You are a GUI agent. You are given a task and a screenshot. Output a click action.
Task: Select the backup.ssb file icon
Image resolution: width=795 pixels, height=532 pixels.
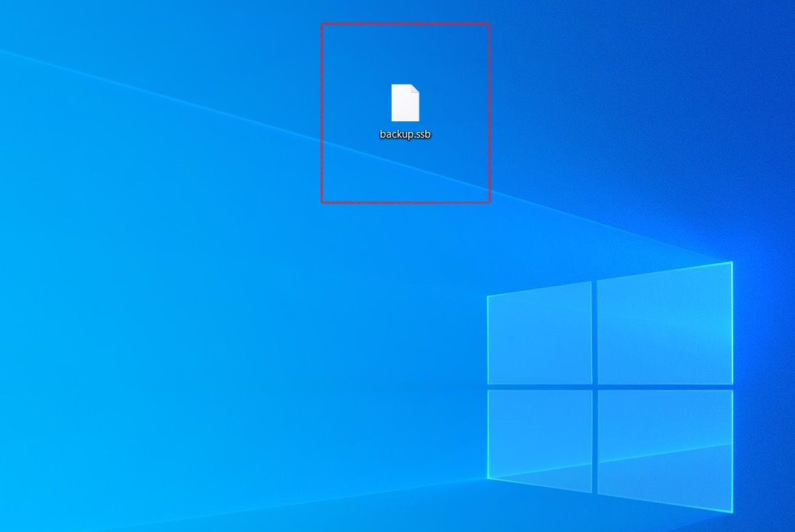click(405, 103)
